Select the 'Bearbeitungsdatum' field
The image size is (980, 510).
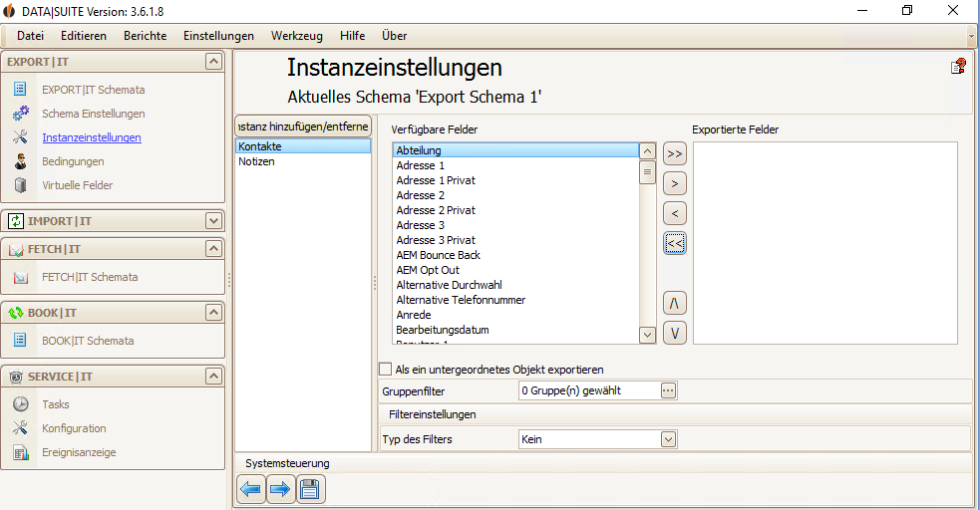tap(515, 330)
